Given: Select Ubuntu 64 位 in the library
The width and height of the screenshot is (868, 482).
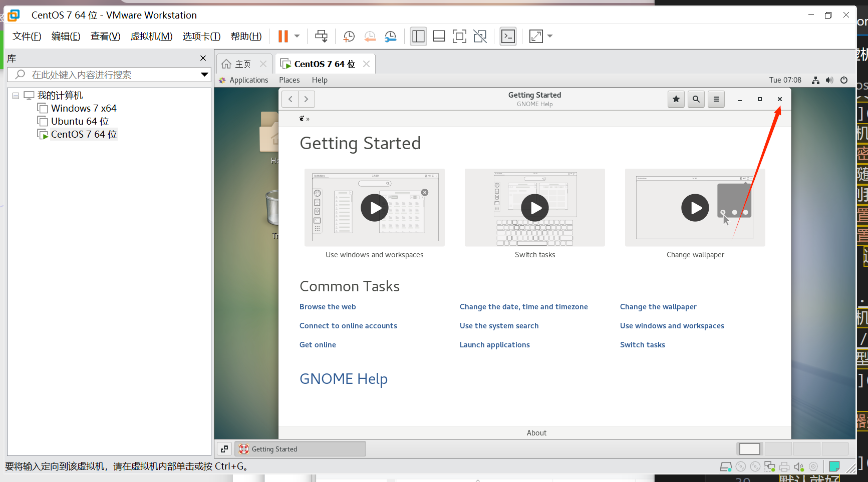Looking at the screenshot, I should tap(80, 121).
